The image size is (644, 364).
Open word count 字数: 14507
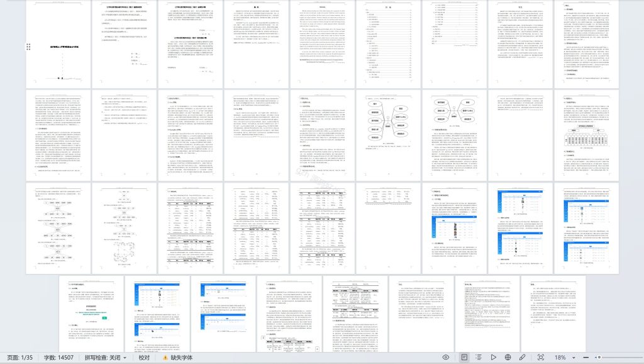(58, 357)
